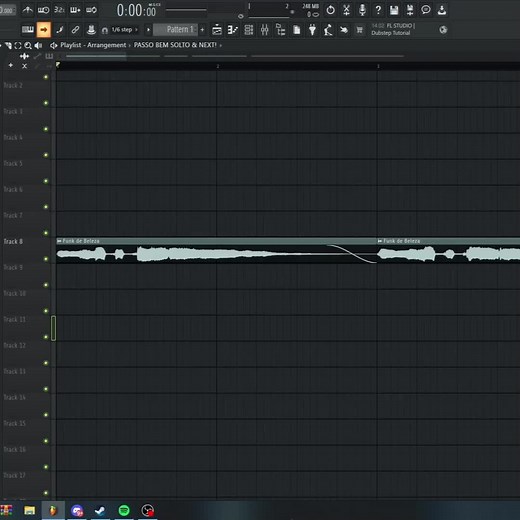
Task: Expand the arrow left of Pattern 1
Action: (148, 30)
